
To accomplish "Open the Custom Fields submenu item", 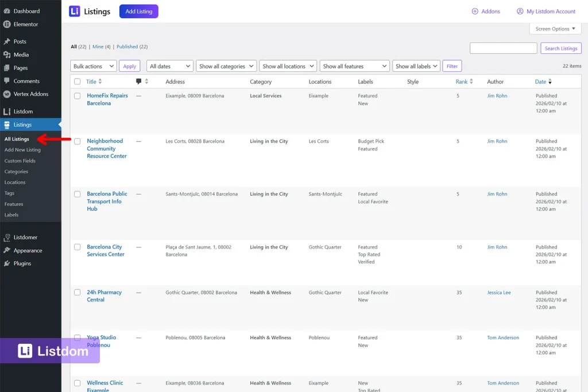I will pos(20,161).
